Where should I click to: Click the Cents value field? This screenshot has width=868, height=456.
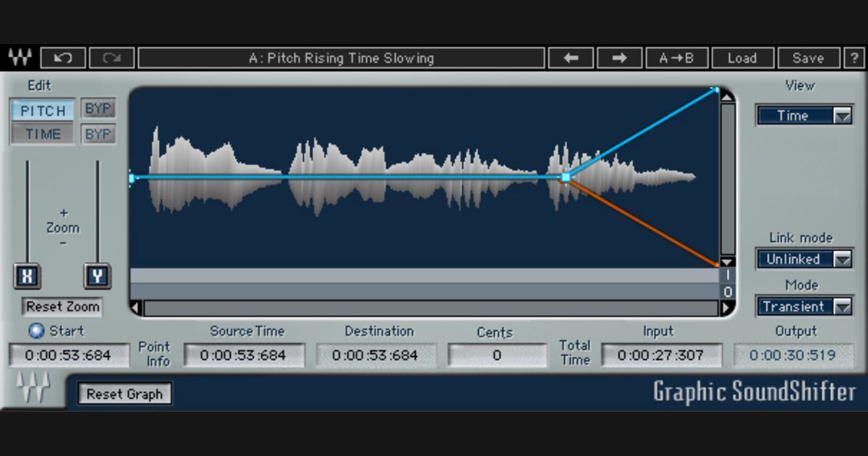point(497,355)
